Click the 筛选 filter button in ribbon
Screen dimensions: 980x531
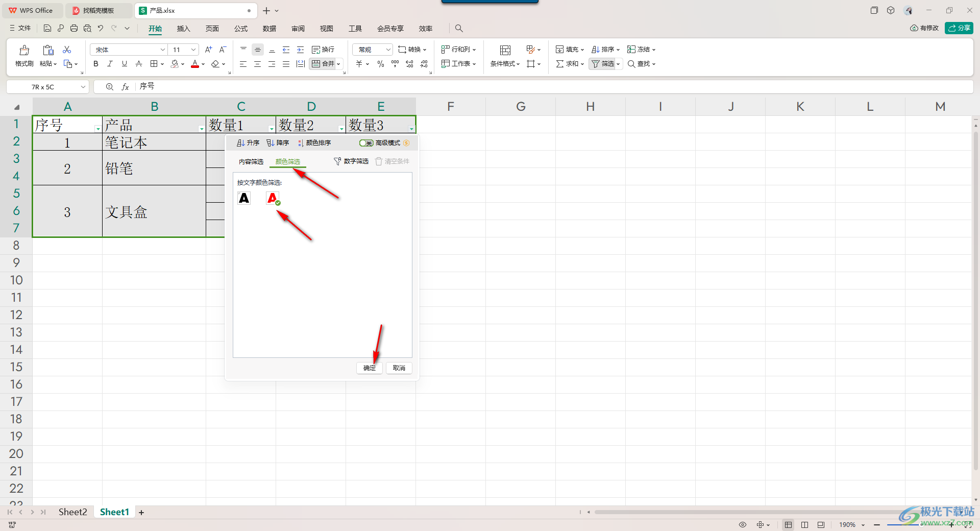click(x=603, y=64)
